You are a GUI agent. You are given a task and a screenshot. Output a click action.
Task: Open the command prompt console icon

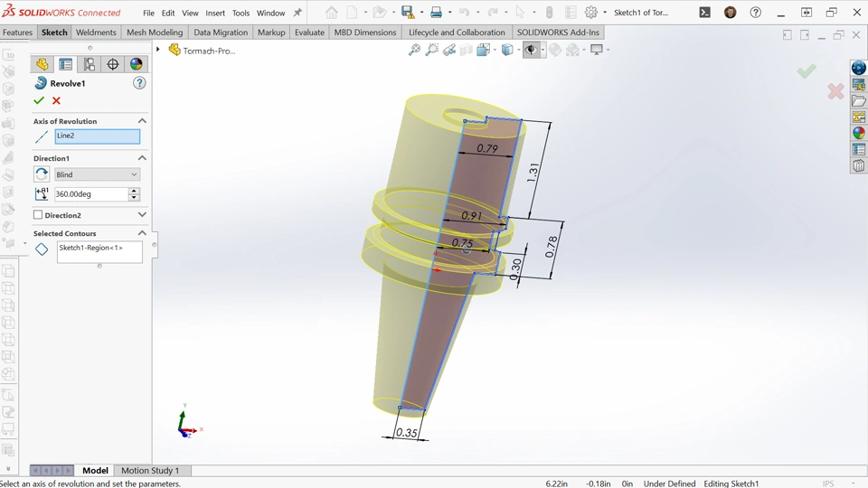tap(704, 12)
